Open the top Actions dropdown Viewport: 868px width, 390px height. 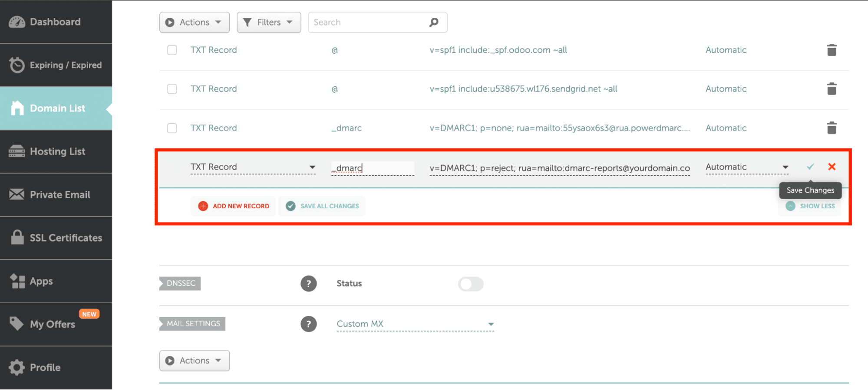pos(194,23)
